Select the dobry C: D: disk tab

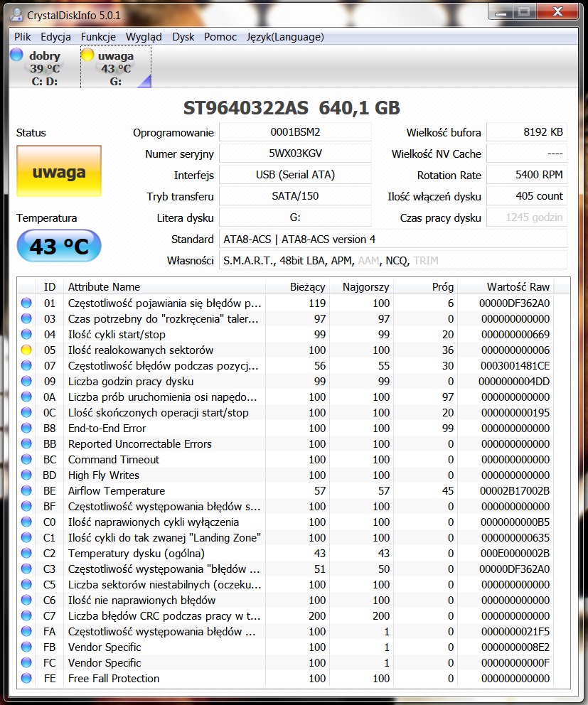pyautogui.click(x=45, y=68)
